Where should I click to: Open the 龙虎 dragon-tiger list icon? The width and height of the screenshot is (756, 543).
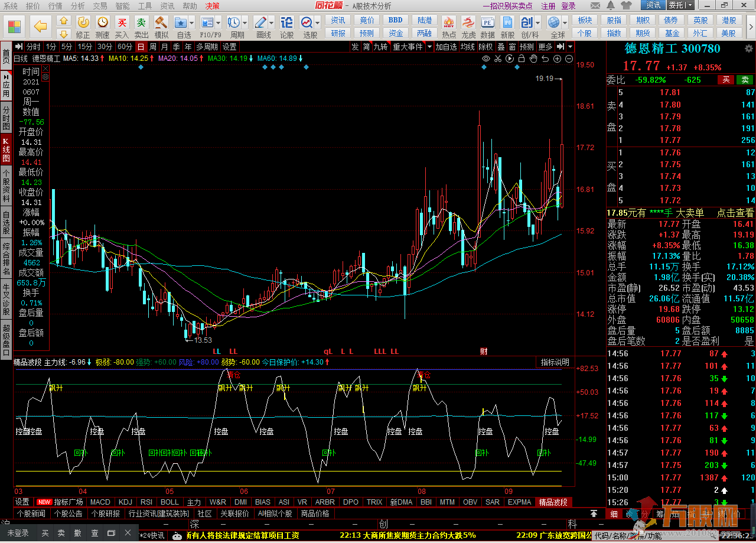point(468,22)
